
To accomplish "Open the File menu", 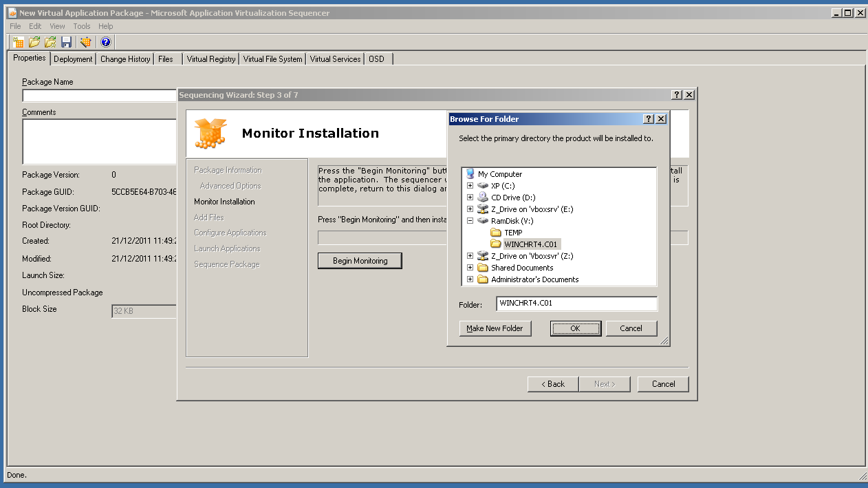I will pos(15,26).
